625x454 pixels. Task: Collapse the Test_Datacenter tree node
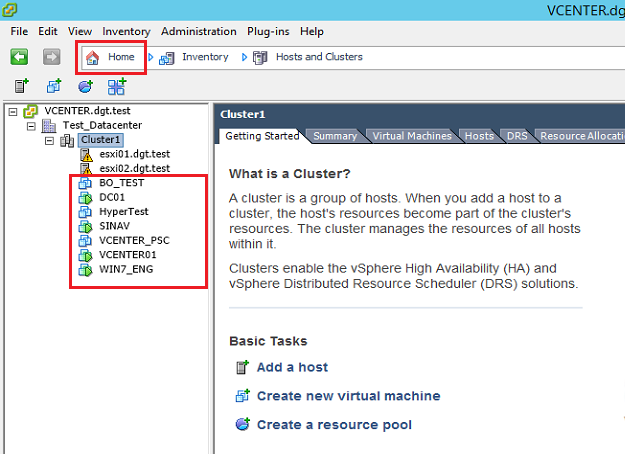pyautogui.click(x=31, y=127)
